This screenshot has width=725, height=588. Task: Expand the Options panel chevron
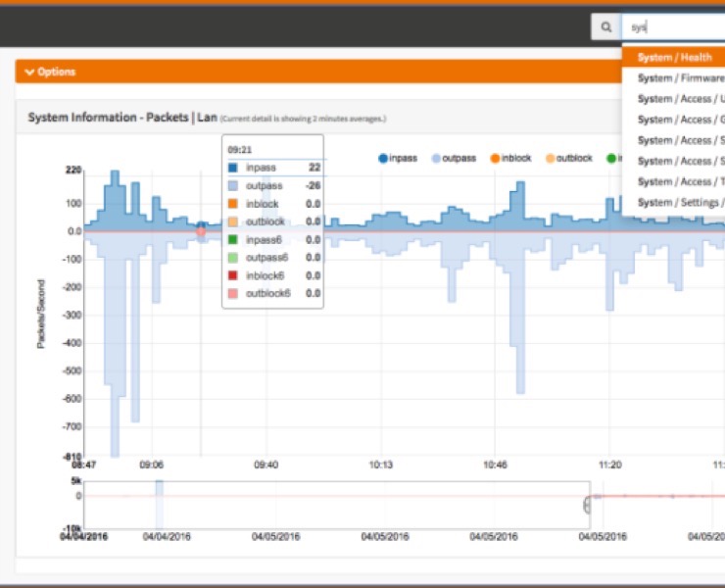pyautogui.click(x=29, y=73)
